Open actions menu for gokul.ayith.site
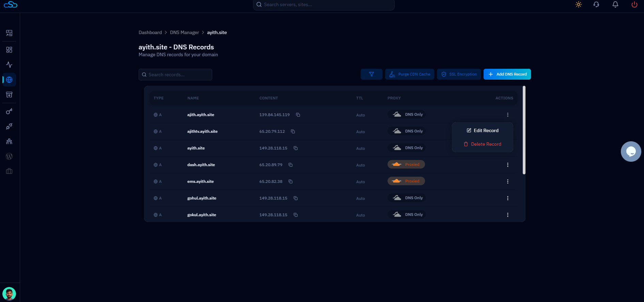Screen dimensions: 644x302 508,215
